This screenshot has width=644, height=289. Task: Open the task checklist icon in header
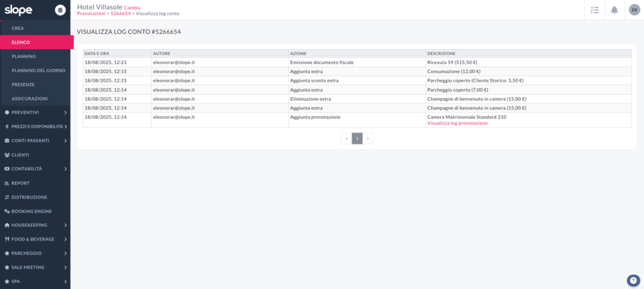(594, 9)
